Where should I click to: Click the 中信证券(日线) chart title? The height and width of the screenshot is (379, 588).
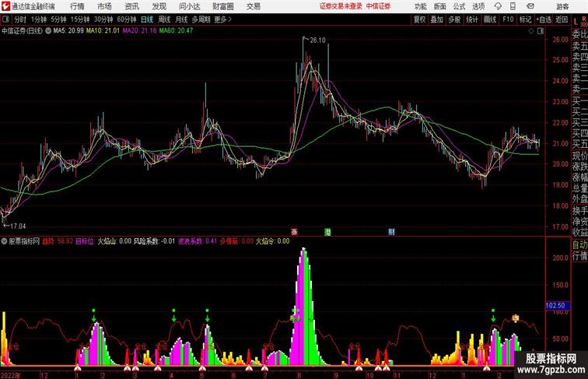coord(22,31)
